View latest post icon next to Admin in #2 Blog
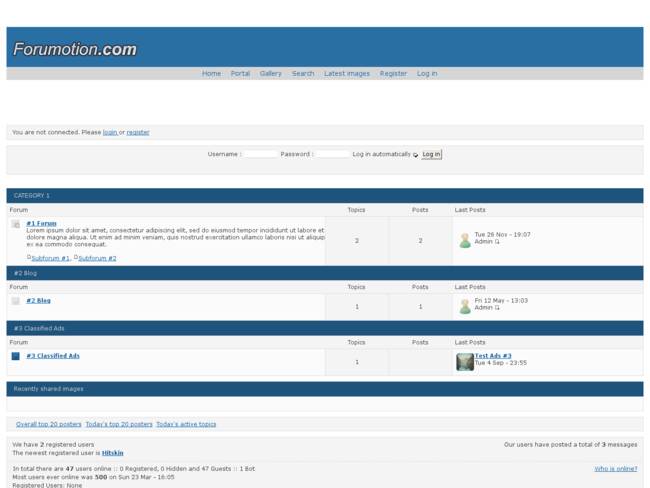Screen dimensions: 650x488 click(x=497, y=308)
